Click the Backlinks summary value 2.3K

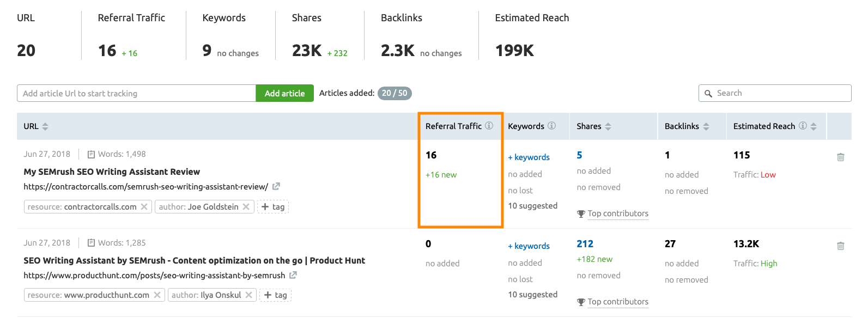pyautogui.click(x=398, y=51)
